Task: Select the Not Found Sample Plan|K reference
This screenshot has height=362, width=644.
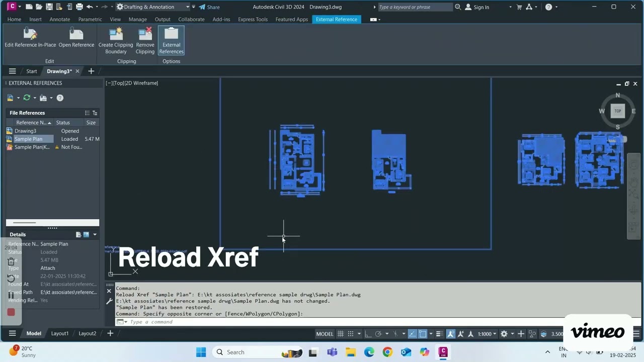Action: pyautogui.click(x=52, y=147)
